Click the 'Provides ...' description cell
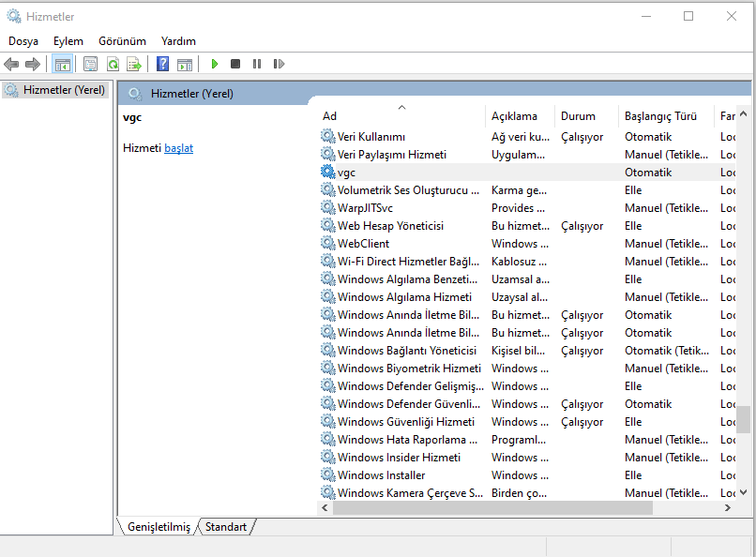756x557 pixels. pyautogui.click(x=518, y=208)
